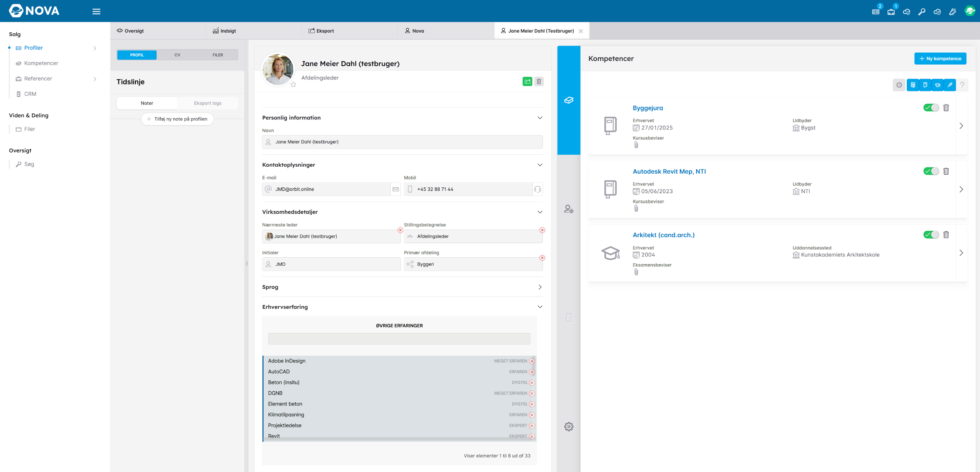The height and width of the screenshot is (472, 980).
Task: Click the magnifier search icon in header
Action: [x=922, y=12]
